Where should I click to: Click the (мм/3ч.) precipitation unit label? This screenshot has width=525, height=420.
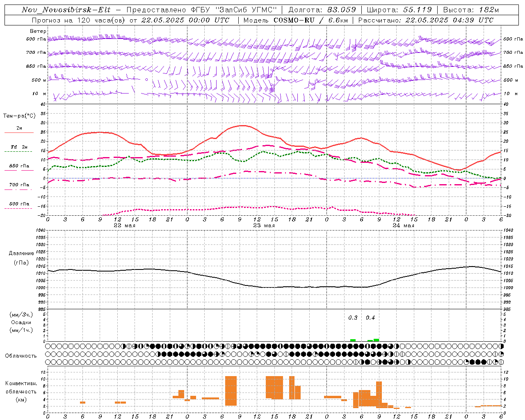(21, 315)
